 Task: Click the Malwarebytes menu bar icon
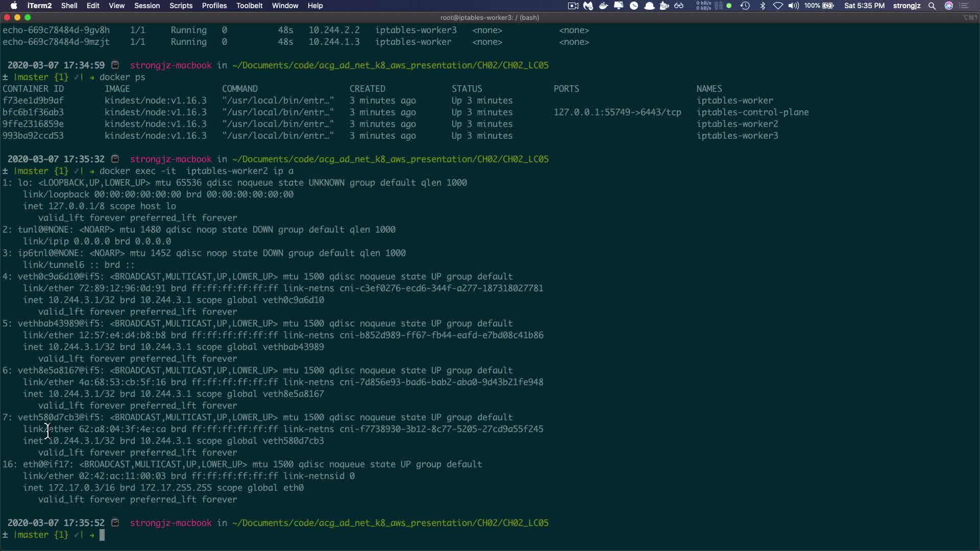(x=588, y=6)
